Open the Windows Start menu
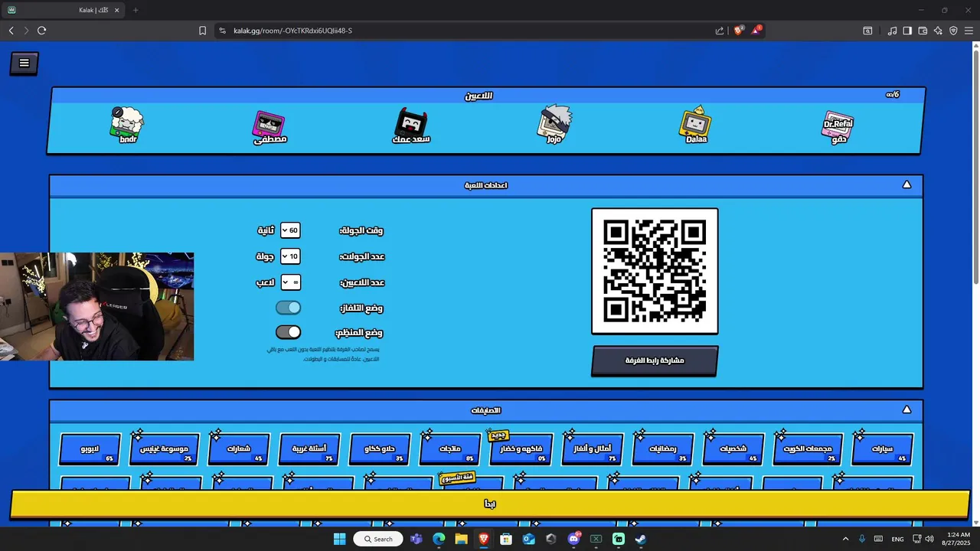Viewport: 980px width, 551px height. [339, 539]
